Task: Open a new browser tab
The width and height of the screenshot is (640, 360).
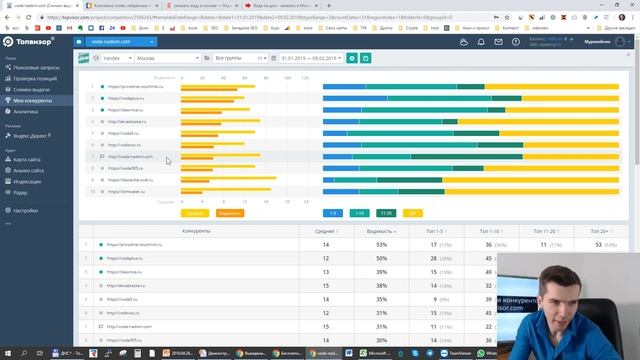Action: (x=329, y=6)
